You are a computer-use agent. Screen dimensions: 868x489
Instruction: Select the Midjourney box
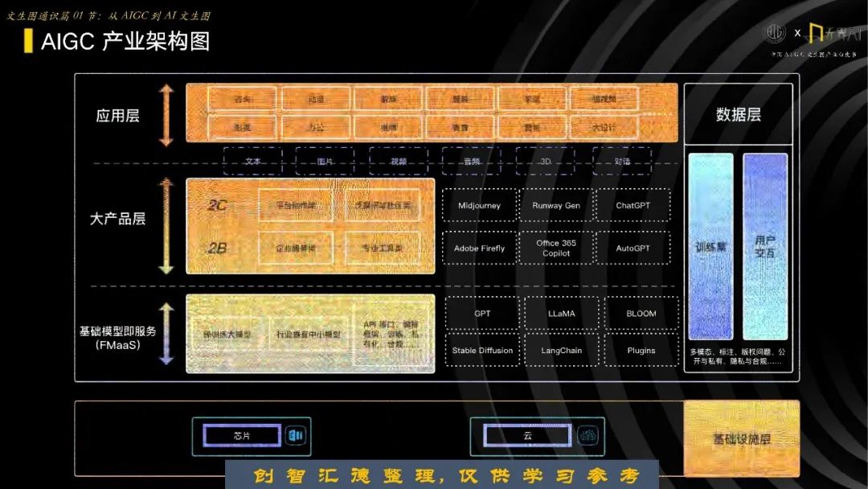(479, 205)
